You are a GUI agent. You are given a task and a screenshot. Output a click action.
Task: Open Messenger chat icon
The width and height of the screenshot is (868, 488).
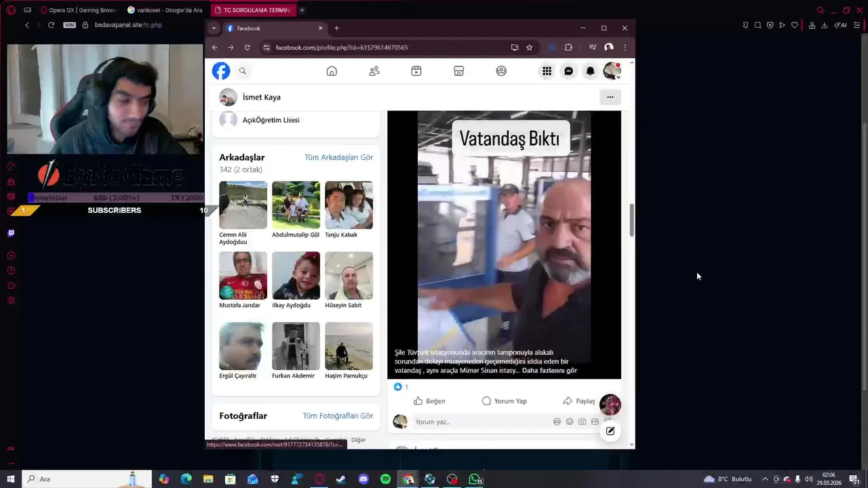click(568, 71)
